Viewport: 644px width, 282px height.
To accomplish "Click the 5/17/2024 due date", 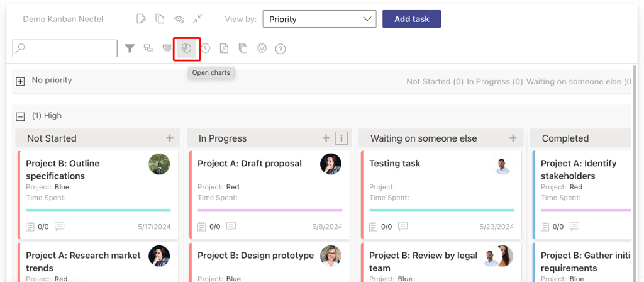I will (156, 227).
